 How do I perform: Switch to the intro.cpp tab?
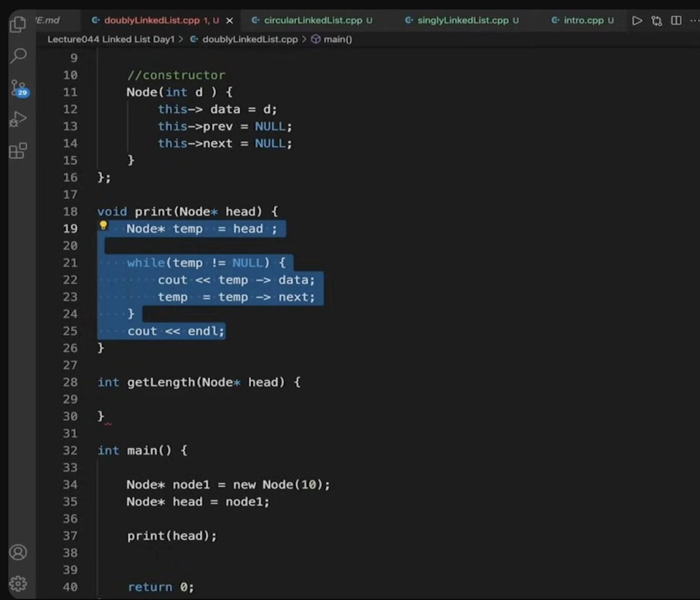click(583, 20)
